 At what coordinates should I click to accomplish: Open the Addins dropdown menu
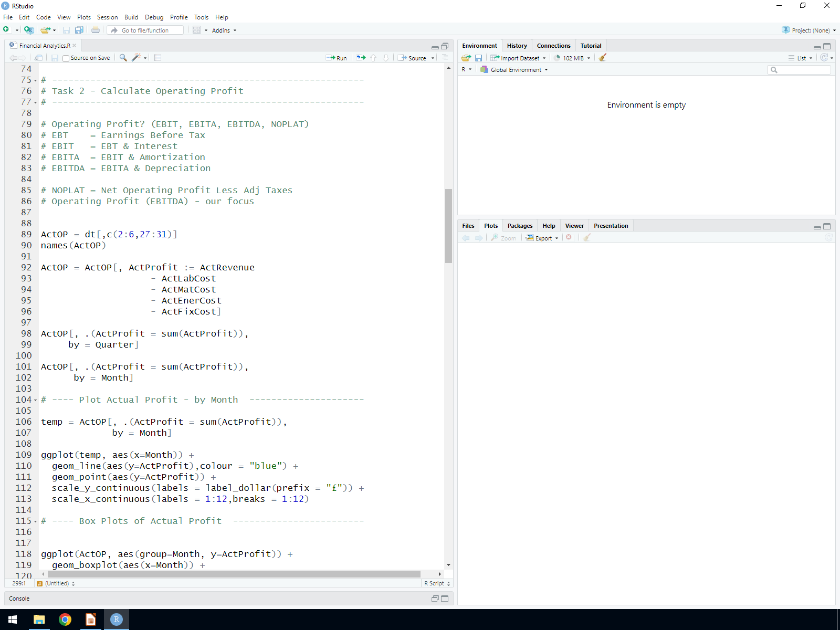pyautogui.click(x=224, y=30)
